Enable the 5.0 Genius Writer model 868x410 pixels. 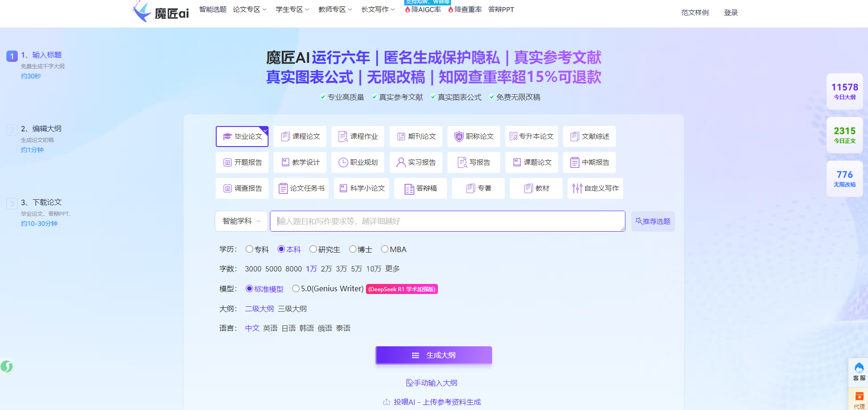(x=296, y=289)
